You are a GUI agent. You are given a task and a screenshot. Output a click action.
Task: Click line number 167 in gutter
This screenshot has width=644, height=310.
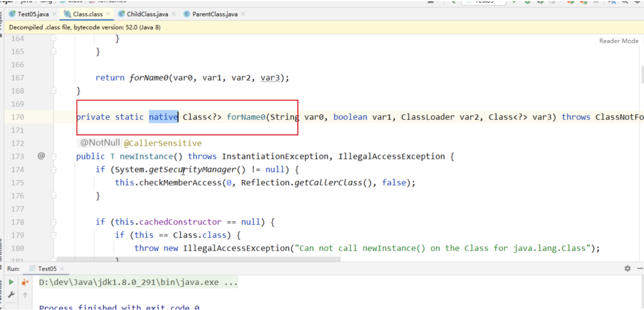click(x=17, y=78)
